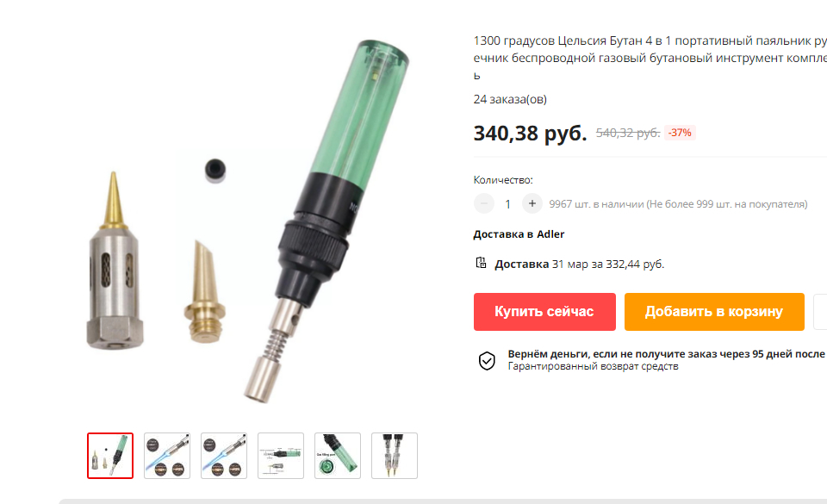
Task: Open the second thumbnail with blue flame
Action: click(167, 456)
